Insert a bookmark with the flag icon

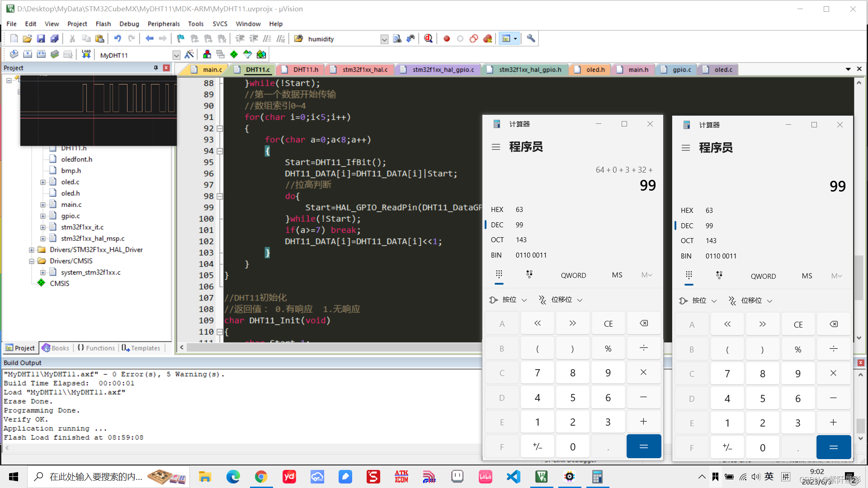[180, 39]
